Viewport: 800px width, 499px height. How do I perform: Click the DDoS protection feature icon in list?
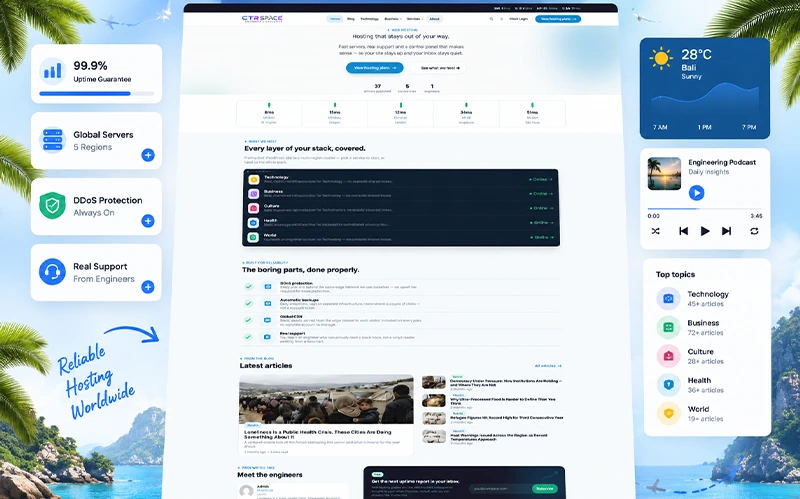(x=268, y=287)
